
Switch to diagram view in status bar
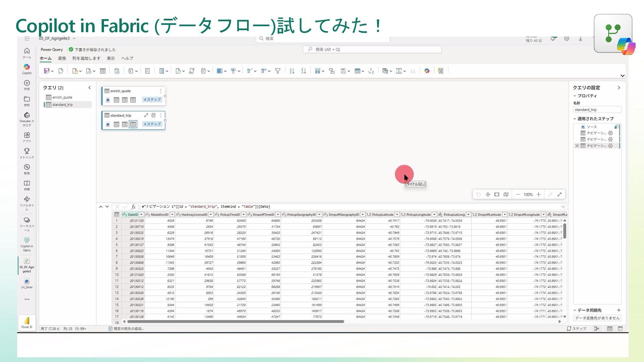(x=597, y=328)
